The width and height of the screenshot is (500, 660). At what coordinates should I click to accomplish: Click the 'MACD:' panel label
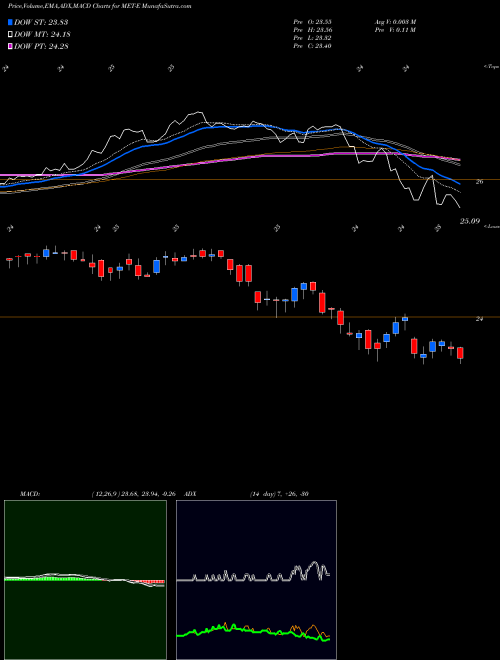(x=30, y=494)
